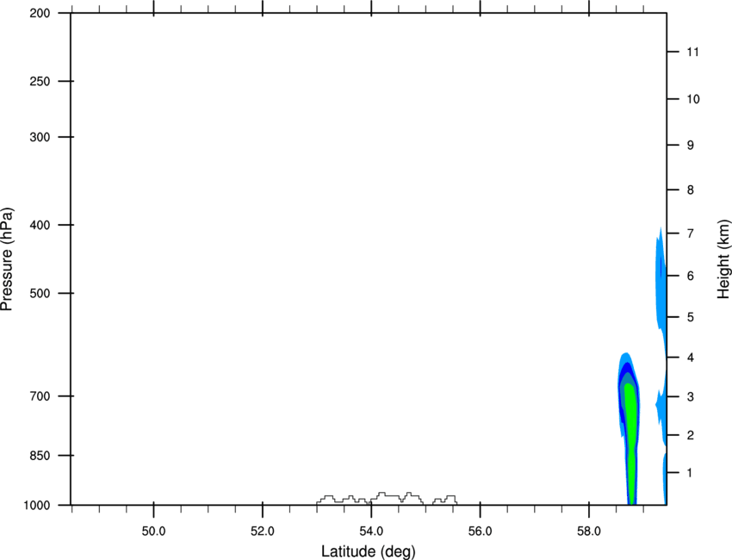Click the Pressure (hPa) axis title

click(x=7, y=259)
